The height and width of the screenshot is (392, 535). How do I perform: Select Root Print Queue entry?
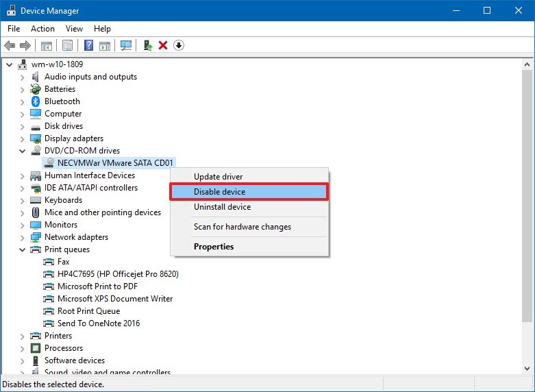click(89, 311)
